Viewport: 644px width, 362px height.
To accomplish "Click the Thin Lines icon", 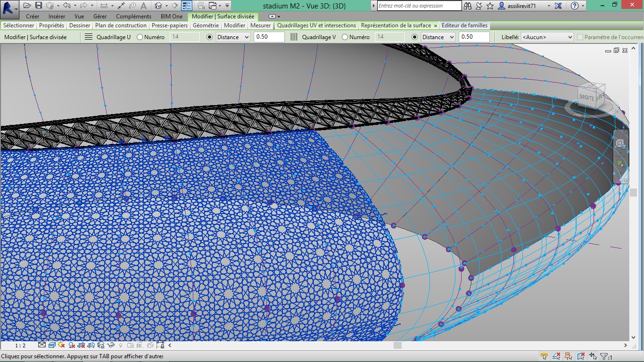I will pos(187,6).
